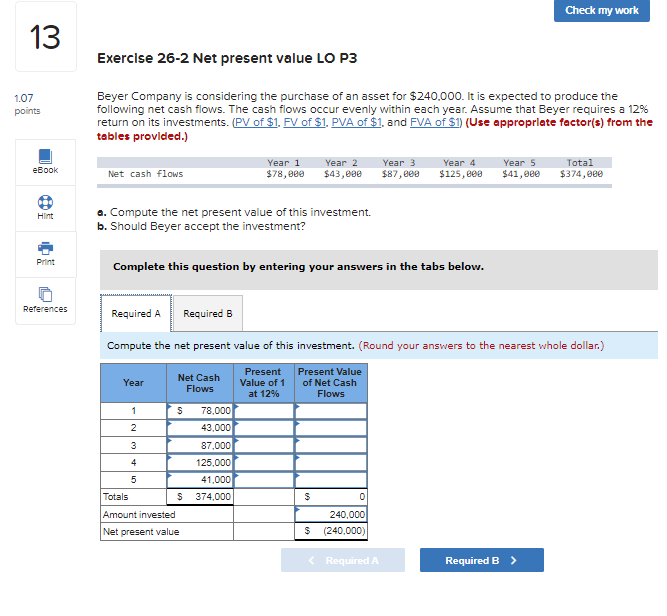Select the Amount invested 240,000 field
667x616 pixels.
[331, 514]
